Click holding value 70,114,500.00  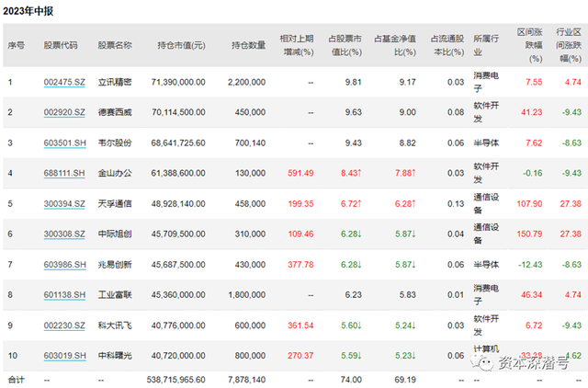178,112
